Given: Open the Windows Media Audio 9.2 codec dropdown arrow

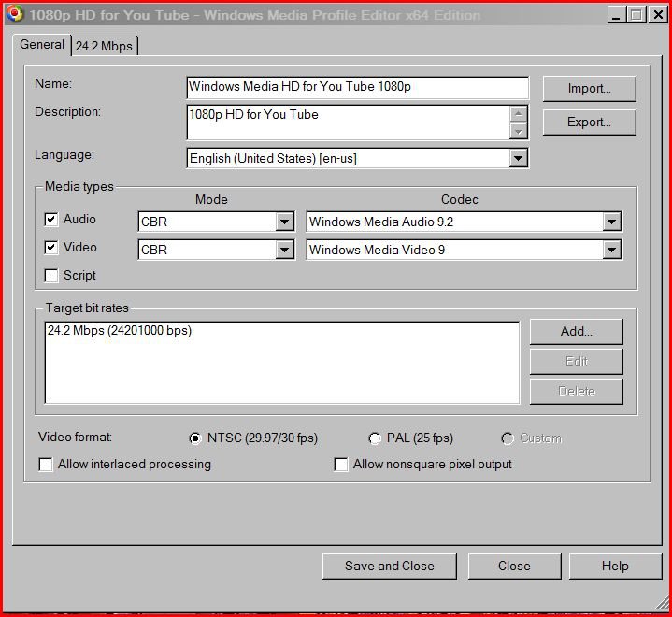Looking at the screenshot, I should pos(611,222).
